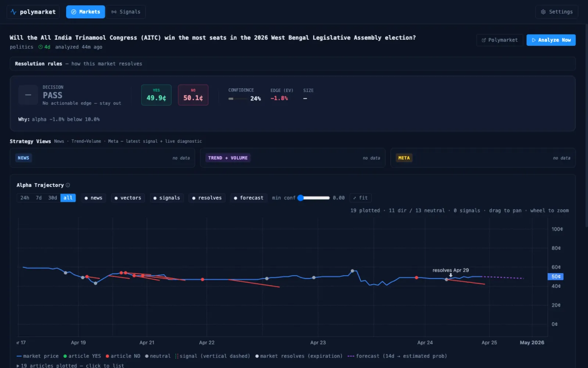Screen dimensions: 588x368
Task: Click the confidence progress bar
Action: [x=237, y=99]
